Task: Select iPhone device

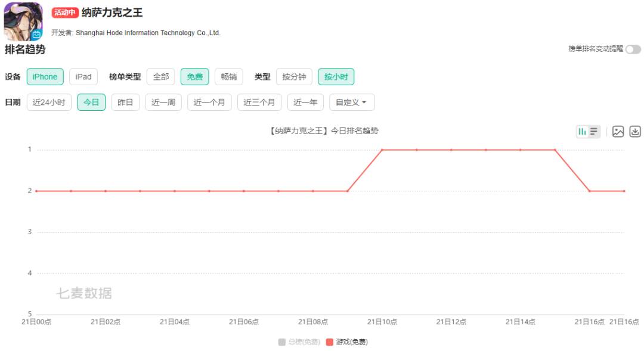Action: 45,77
